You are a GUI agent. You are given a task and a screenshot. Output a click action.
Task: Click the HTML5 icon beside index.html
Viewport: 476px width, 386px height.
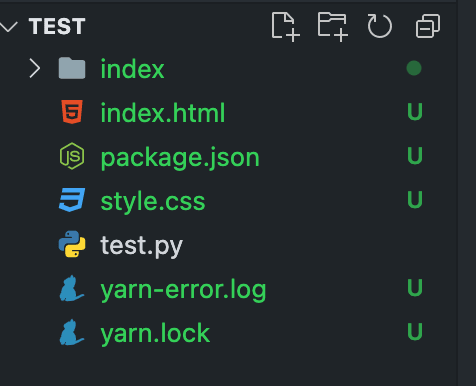(72, 112)
